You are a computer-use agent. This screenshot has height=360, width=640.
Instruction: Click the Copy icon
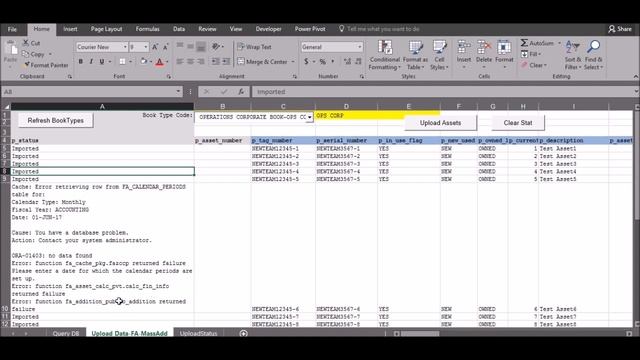pos(26,54)
